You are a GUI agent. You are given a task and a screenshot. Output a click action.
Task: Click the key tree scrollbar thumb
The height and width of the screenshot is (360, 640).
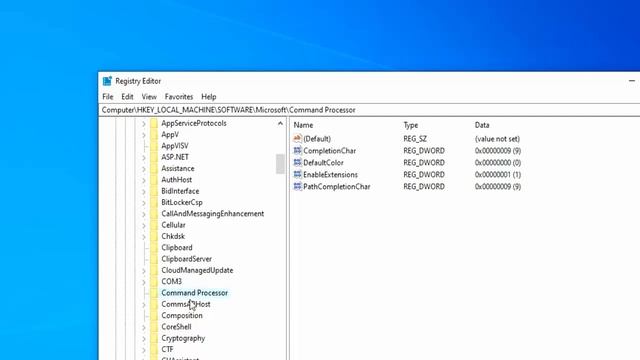coord(280,164)
